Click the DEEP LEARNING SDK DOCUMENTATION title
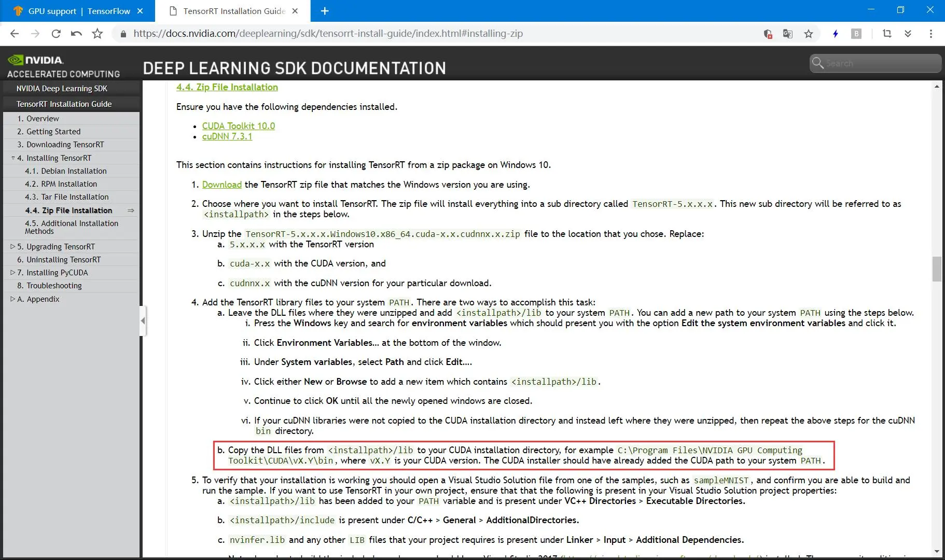945x560 pixels. click(294, 68)
